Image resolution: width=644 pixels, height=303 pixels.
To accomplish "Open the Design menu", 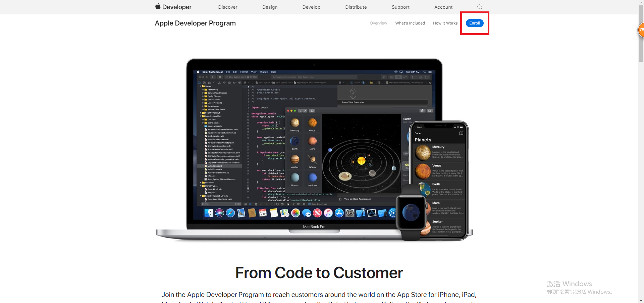I will [270, 7].
